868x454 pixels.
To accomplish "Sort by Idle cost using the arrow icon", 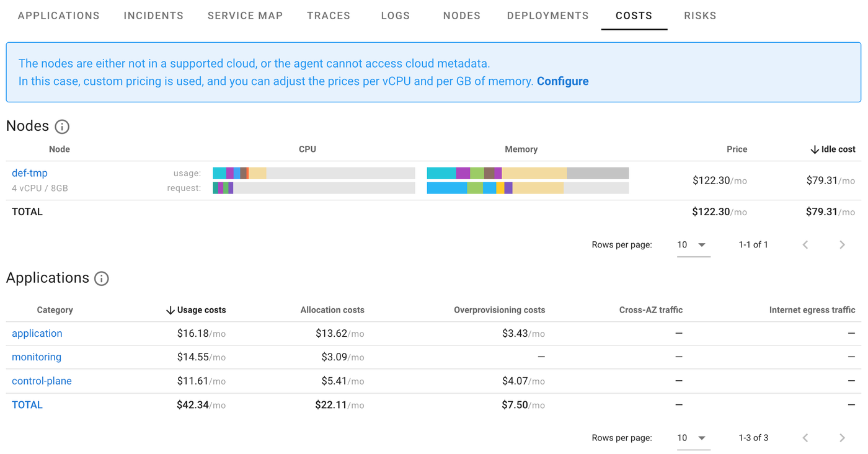I will [815, 149].
